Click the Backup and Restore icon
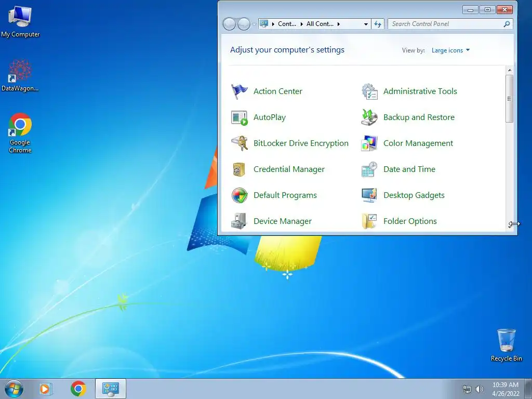The width and height of the screenshot is (532, 399). coord(369,117)
